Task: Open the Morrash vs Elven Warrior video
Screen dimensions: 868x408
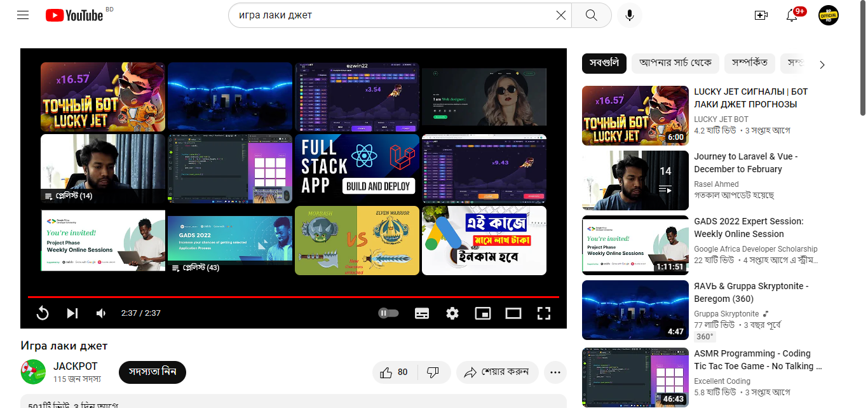Action: (357, 240)
